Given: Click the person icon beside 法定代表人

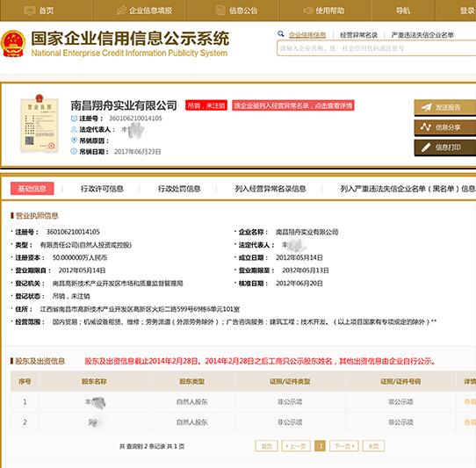Looking at the screenshot, I should [74, 130].
